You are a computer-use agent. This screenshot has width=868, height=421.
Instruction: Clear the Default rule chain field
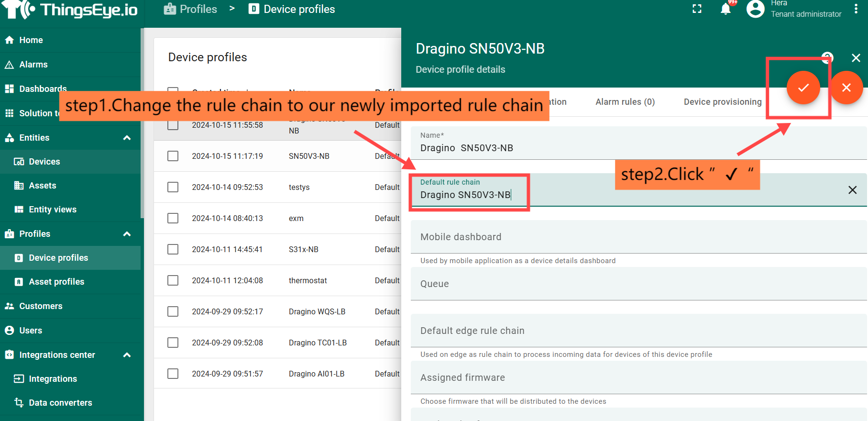point(852,190)
